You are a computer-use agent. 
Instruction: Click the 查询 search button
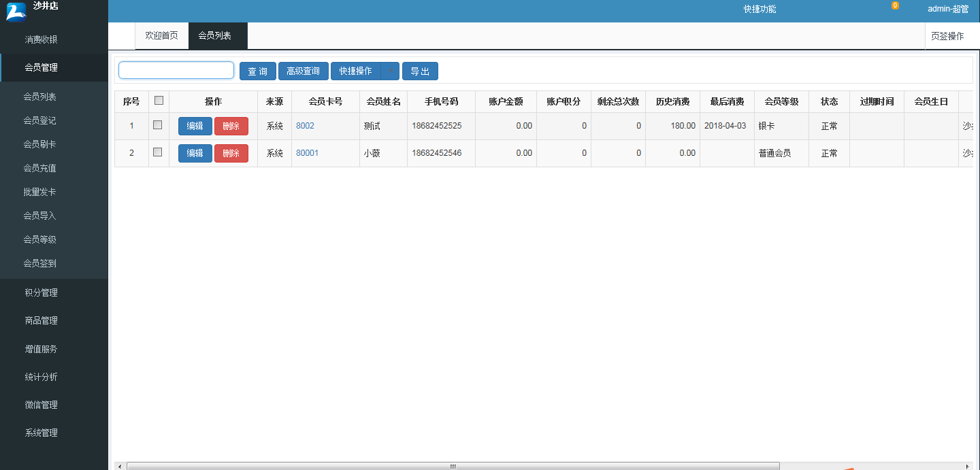257,71
